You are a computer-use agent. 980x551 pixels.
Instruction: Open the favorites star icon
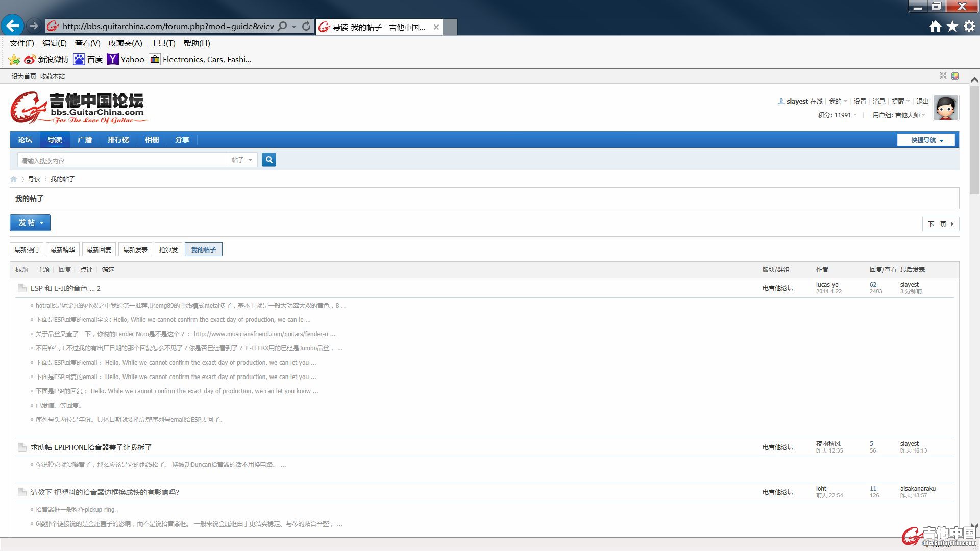click(x=952, y=27)
